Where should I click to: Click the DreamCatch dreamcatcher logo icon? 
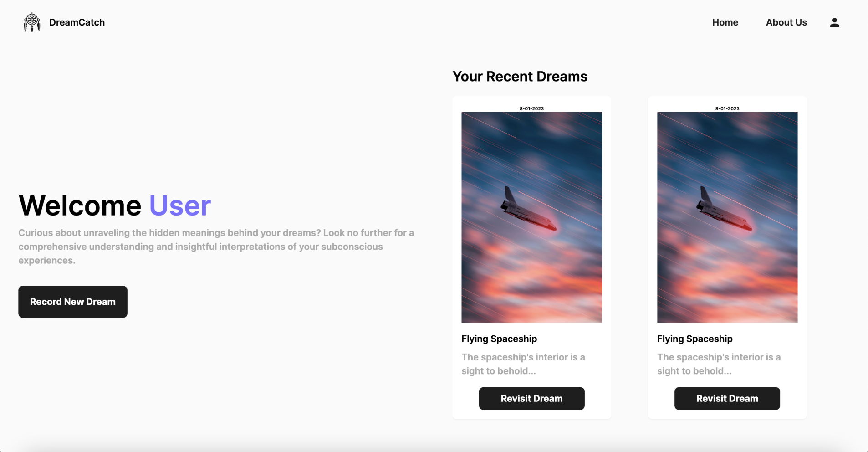(x=32, y=22)
